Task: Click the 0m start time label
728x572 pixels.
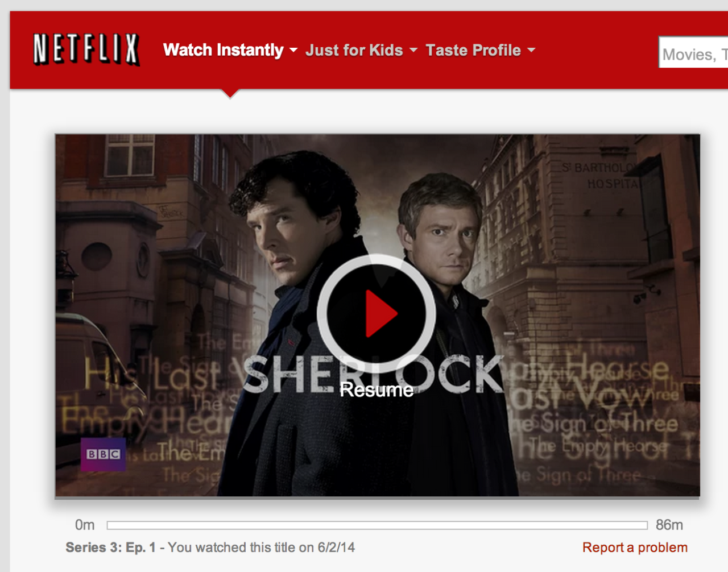Action: [85, 525]
